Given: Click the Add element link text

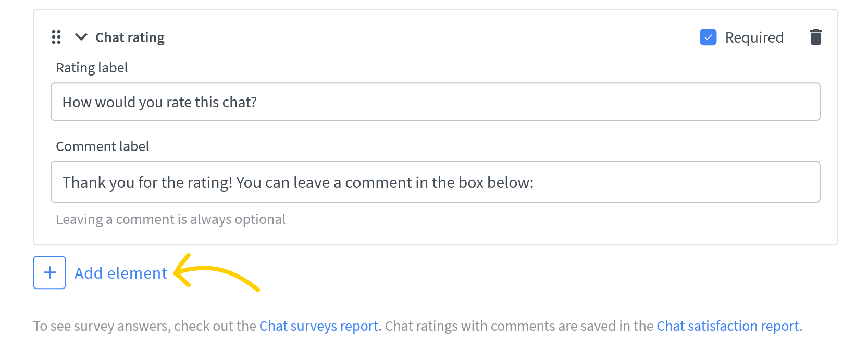Looking at the screenshot, I should [x=120, y=272].
